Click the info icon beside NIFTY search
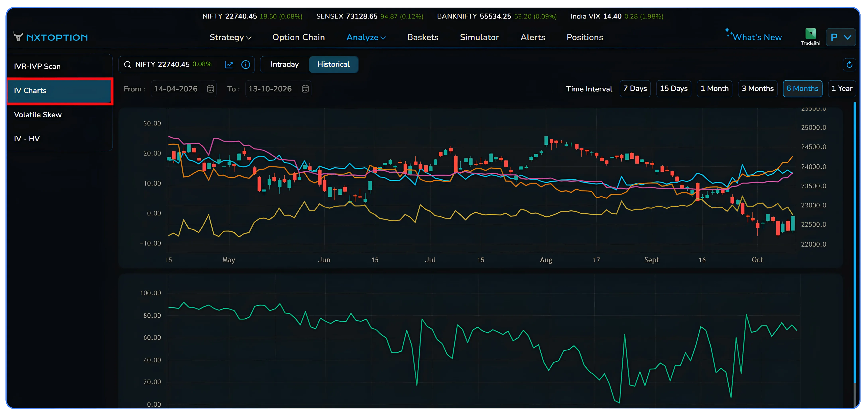This screenshot has height=414, width=868. (246, 64)
